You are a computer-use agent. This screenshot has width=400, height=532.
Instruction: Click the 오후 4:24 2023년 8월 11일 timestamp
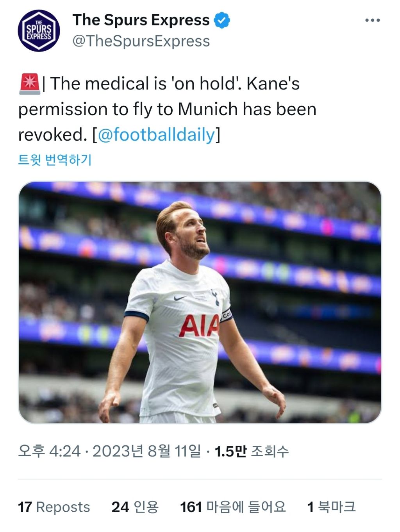(x=109, y=451)
